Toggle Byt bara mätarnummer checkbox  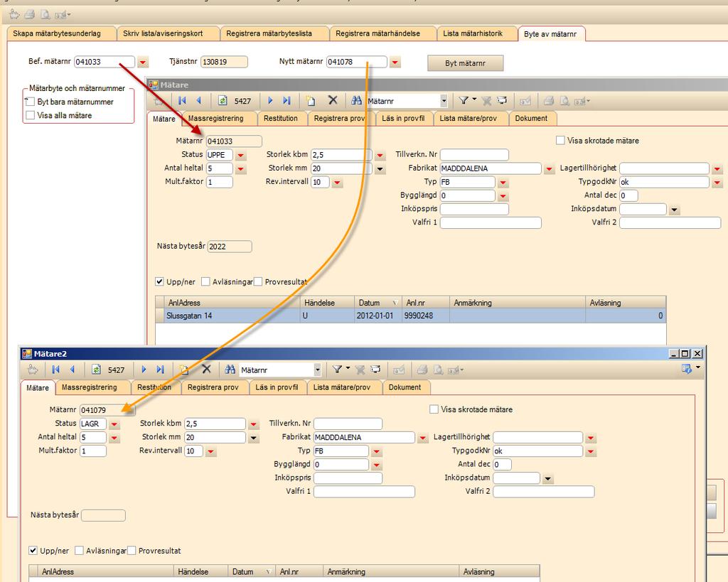[30, 102]
